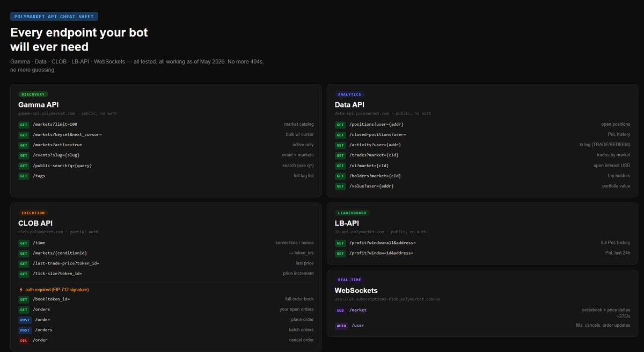Select the /market WebSocket channel
Screen dimensions: 644x352
pos(358,310)
